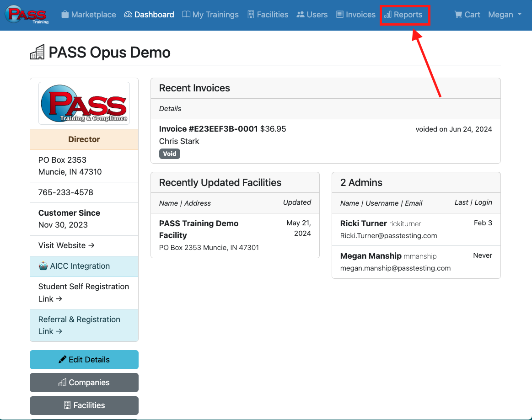Click email Ricki.Turner@passtesting.com
Screen dimensions: 532x420
(388, 236)
